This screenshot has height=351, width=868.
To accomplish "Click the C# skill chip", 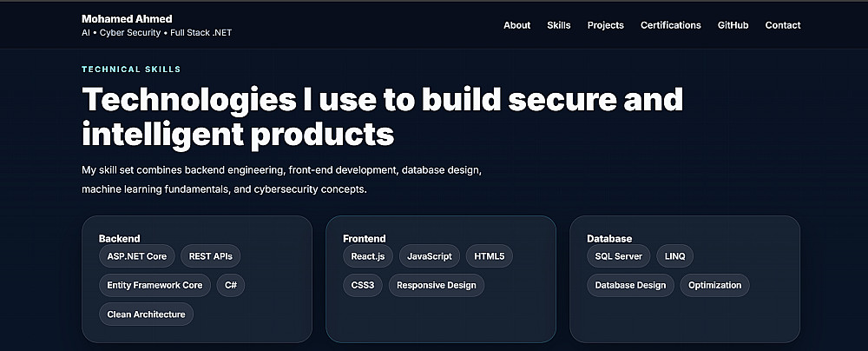I will click(231, 285).
